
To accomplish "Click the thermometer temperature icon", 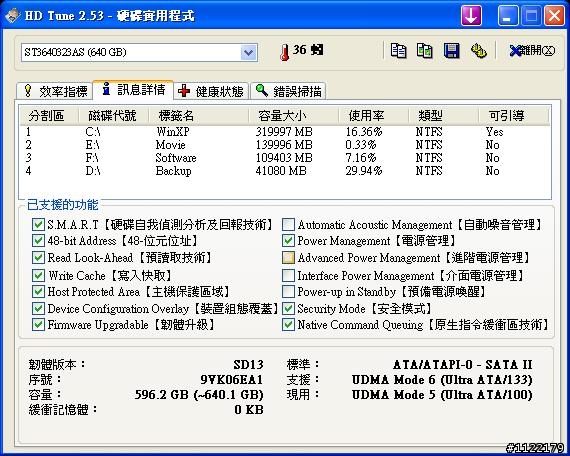I will tap(285, 52).
